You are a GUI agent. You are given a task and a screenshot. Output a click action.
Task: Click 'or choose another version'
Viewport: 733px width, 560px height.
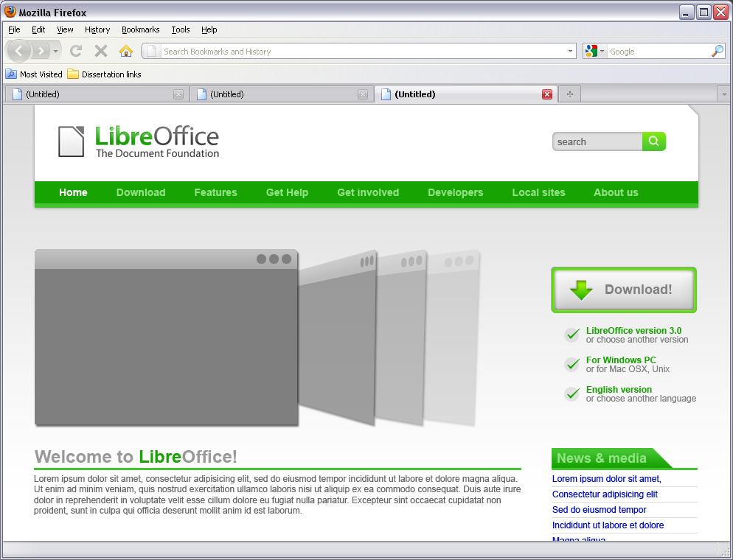(637, 340)
